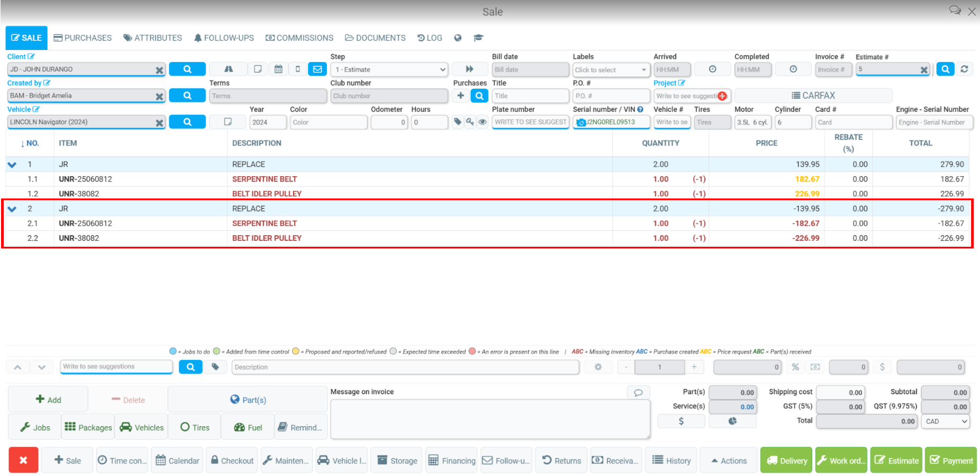Open the Client link
Image resolution: width=980 pixels, height=476 pixels.
[x=21, y=57]
